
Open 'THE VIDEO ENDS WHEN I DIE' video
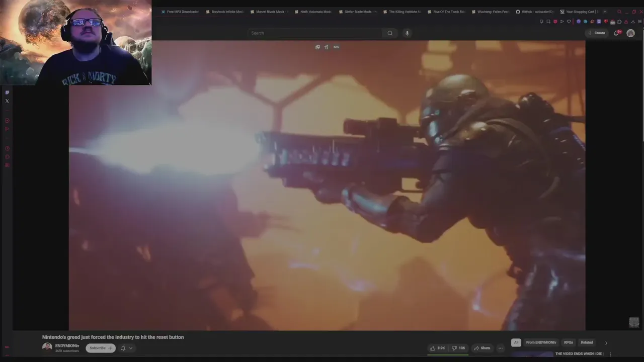pos(579,354)
